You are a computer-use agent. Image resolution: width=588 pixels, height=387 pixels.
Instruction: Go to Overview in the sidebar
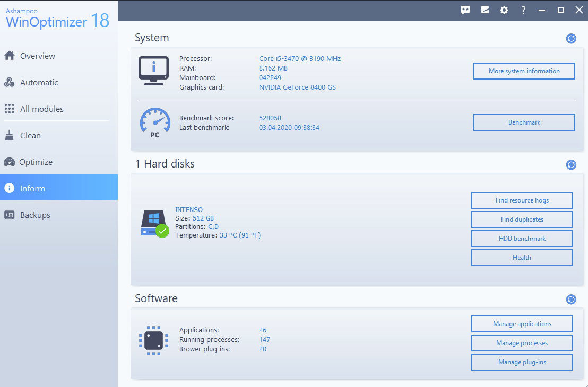pyautogui.click(x=59, y=56)
